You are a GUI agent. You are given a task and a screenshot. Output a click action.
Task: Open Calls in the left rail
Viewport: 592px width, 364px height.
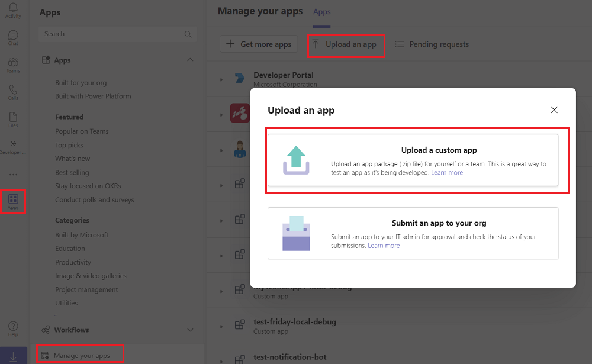tap(13, 92)
